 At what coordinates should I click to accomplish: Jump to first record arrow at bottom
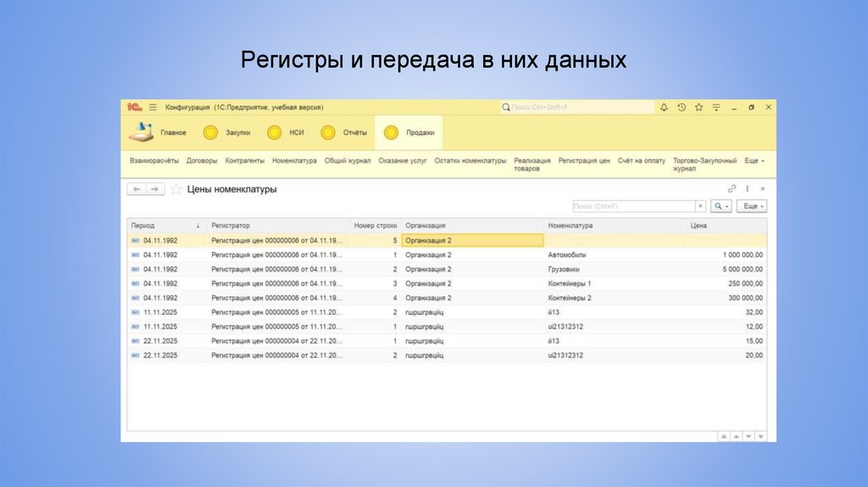click(x=724, y=437)
